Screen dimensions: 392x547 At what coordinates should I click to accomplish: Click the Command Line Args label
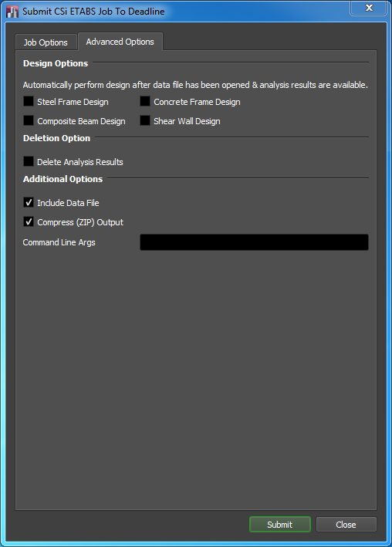pos(59,242)
